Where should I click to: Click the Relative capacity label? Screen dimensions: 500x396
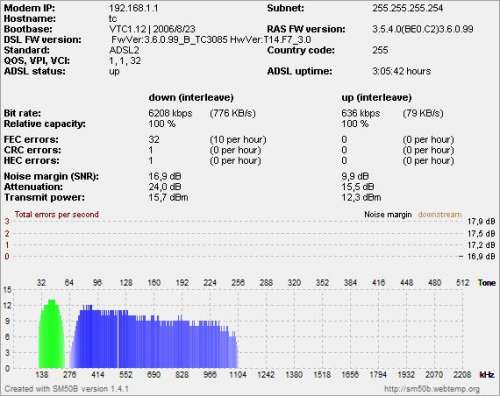(x=45, y=124)
